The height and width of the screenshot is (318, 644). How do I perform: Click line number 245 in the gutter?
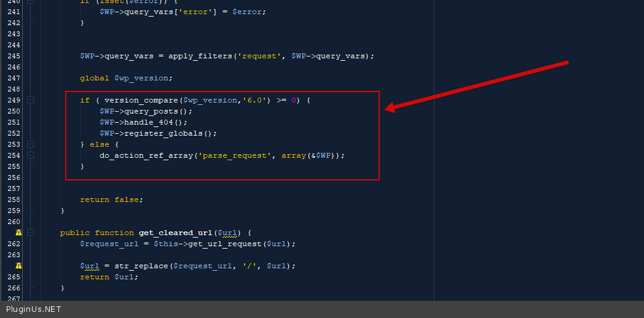tap(14, 56)
